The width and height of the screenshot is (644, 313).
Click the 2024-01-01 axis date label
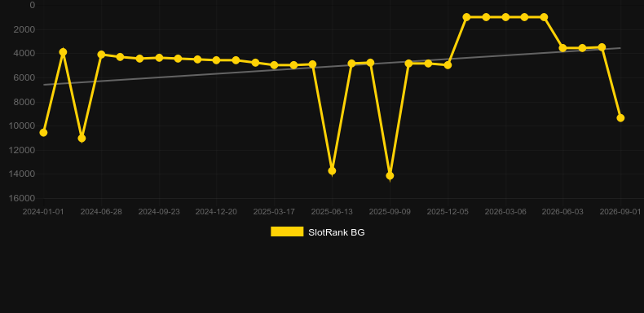click(x=43, y=212)
